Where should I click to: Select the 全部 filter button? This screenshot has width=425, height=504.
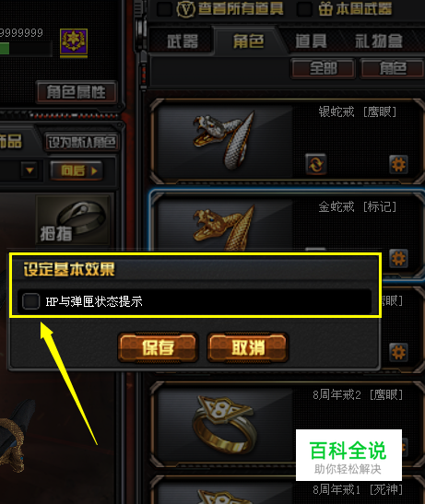[x=323, y=68]
